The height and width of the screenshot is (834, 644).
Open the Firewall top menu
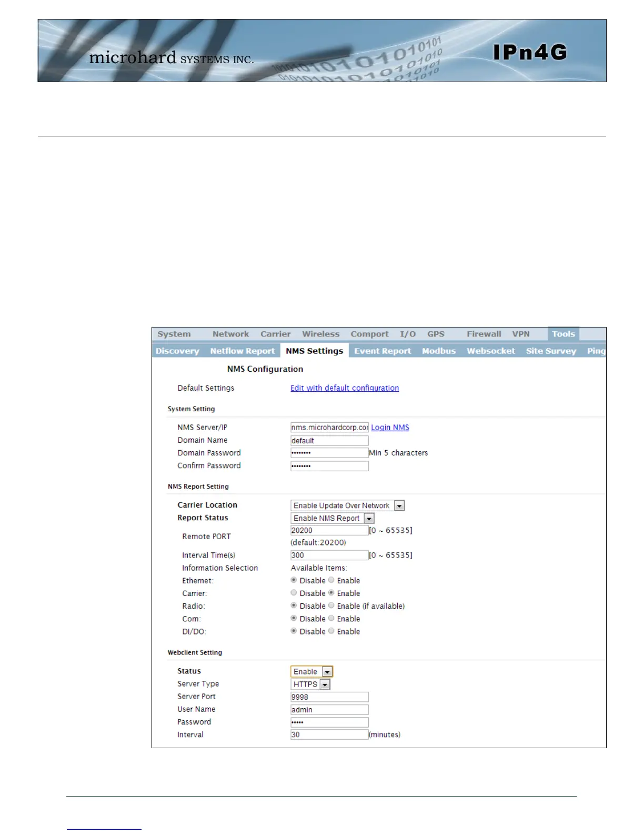click(x=484, y=334)
